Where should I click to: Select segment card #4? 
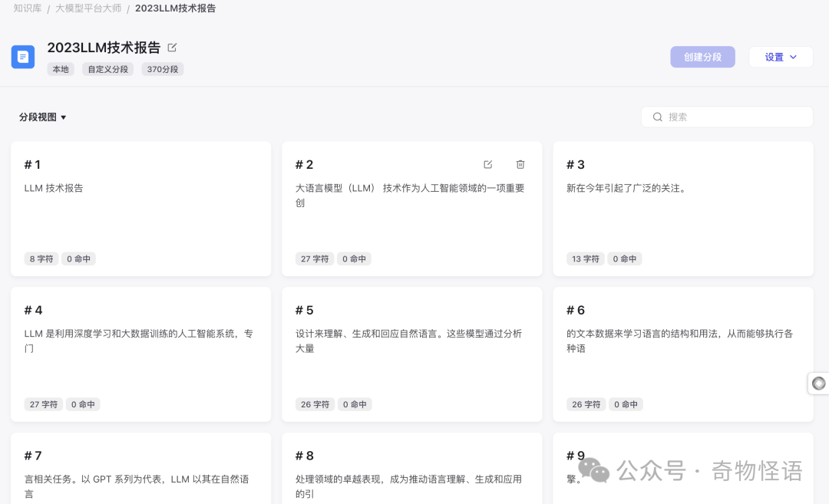(x=140, y=354)
